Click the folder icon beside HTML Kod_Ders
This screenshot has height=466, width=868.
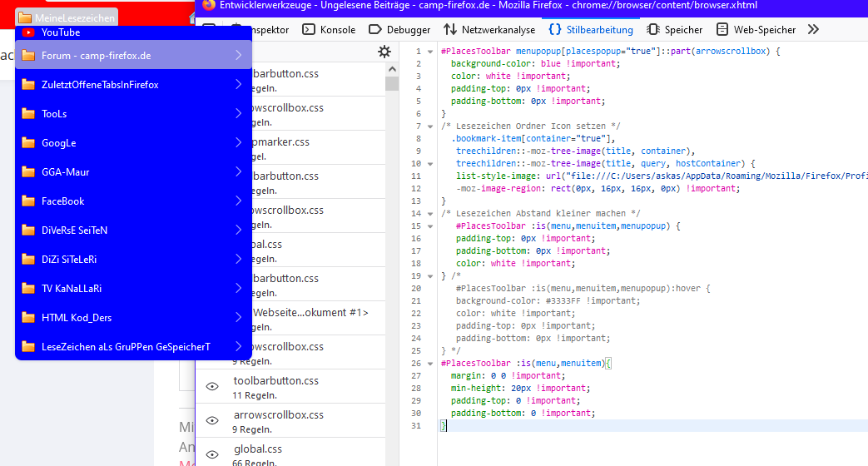pos(27,318)
